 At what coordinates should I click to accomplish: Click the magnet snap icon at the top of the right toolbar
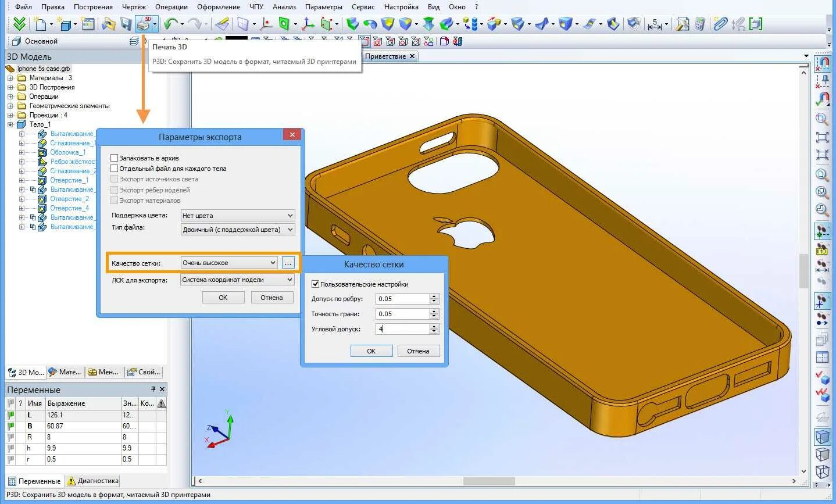[x=822, y=63]
